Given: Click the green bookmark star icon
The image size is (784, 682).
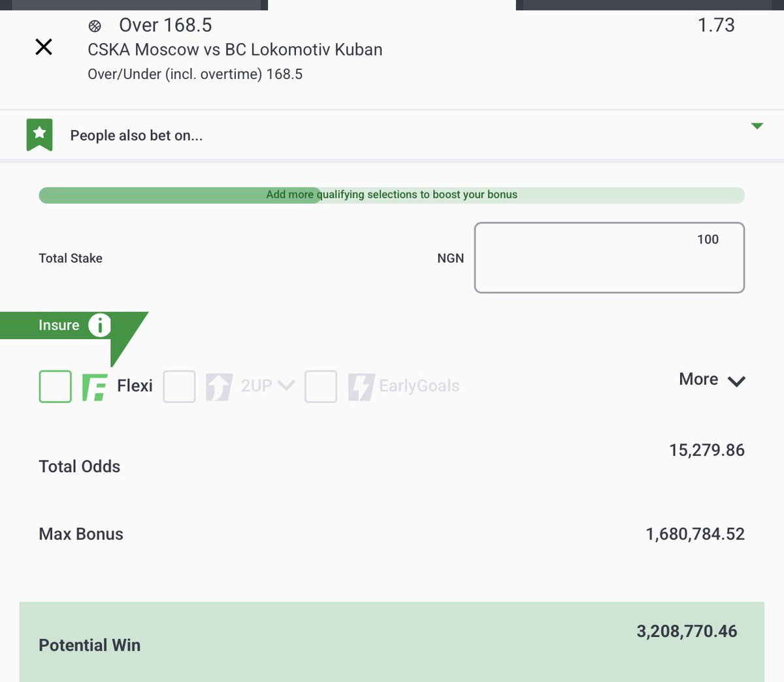Looking at the screenshot, I should coord(39,135).
